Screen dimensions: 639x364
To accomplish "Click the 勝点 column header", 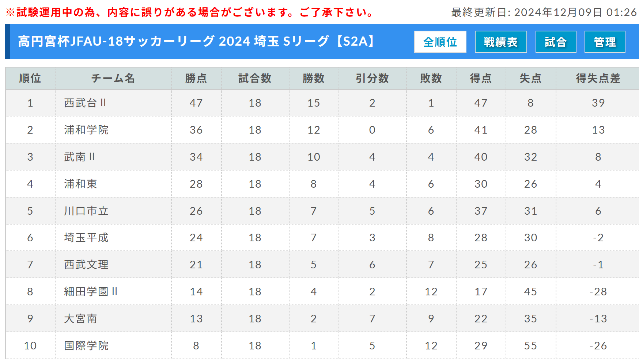I will [x=196, y=78].
